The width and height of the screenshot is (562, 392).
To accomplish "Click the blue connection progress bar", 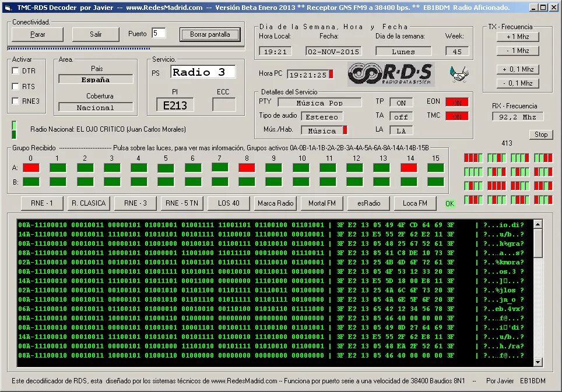I will (x=79, y=48).
